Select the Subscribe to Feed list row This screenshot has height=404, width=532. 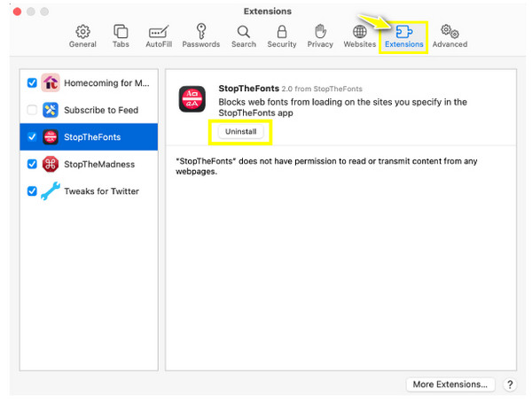(x=89, y=110)
